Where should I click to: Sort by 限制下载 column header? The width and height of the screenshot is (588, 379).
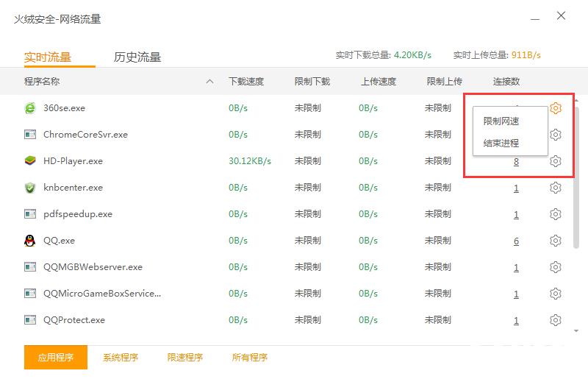click(x=312, y=81)
